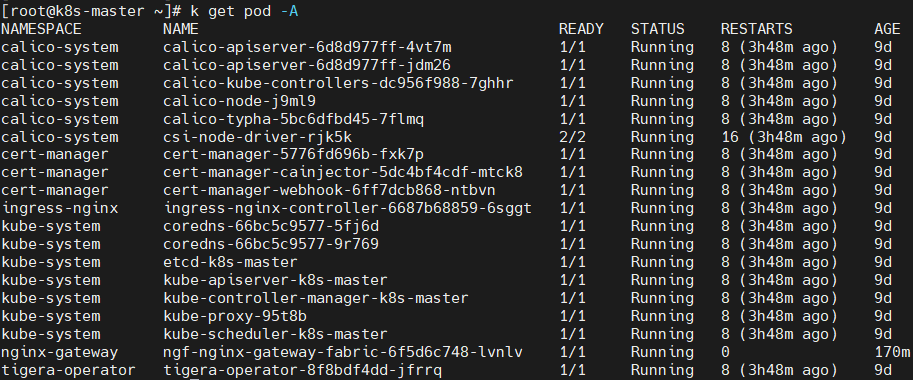
Task: Click the ingress-nginx namespace cell
Action: tap(59, 208)
